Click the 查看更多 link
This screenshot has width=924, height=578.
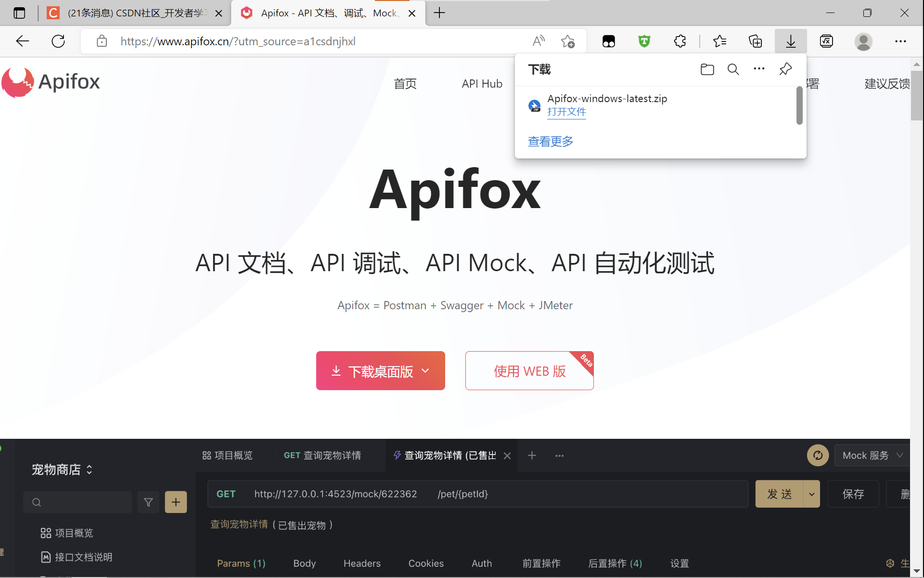(551, 142)
